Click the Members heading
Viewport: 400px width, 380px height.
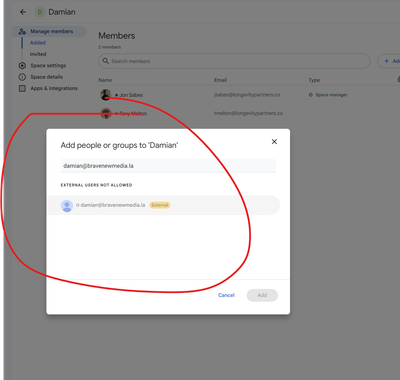point(117,36)
